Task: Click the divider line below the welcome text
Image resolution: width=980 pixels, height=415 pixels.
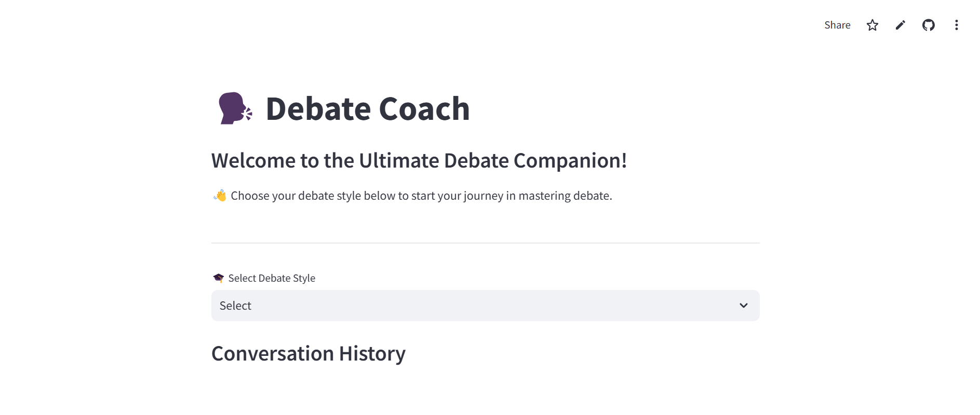Action: [x=485, y=241]
